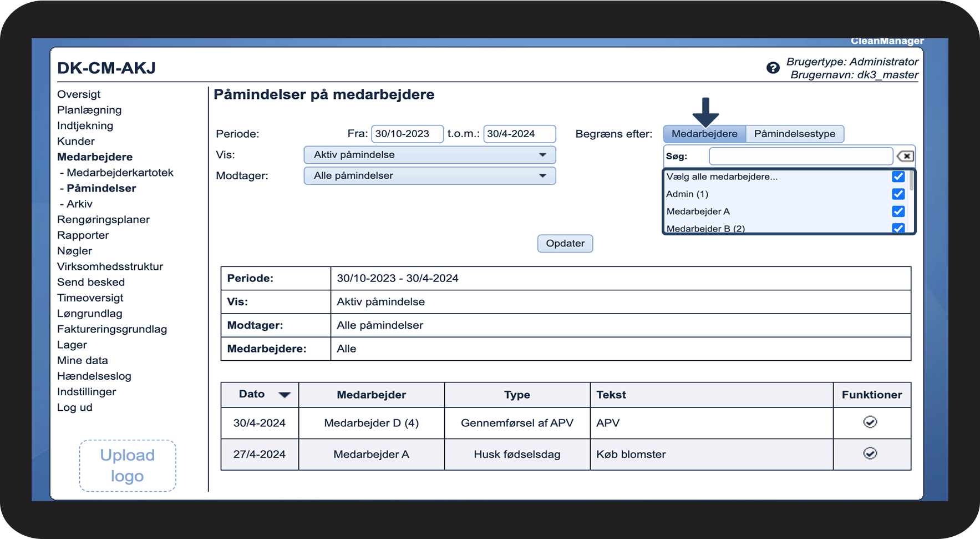Uncheck the Admin (1) checkbox
The width and height of the screenshot is (980, 539).
pos(898,194)
